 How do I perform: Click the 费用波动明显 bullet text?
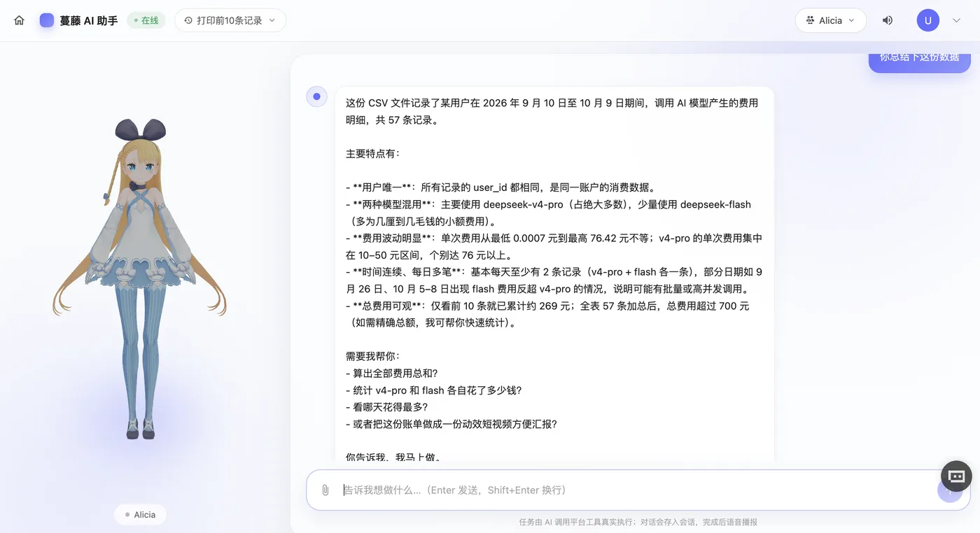(x=554, y=246)
